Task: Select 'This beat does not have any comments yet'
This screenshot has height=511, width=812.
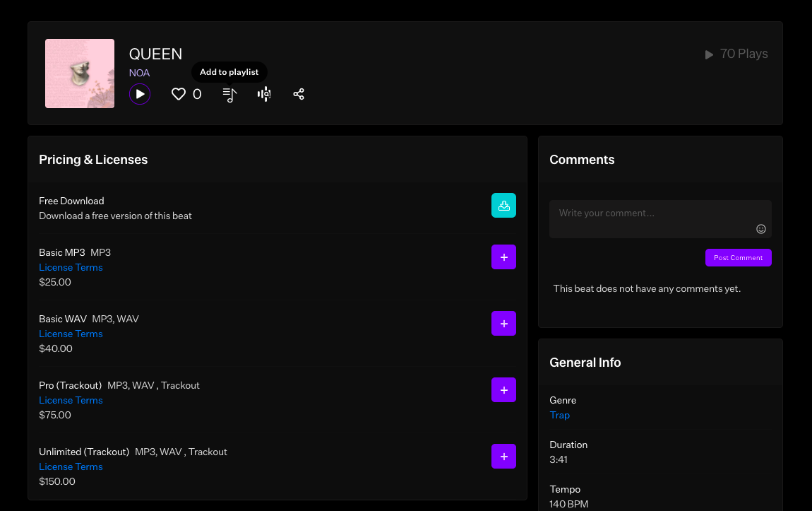Action: click(647, 288)
